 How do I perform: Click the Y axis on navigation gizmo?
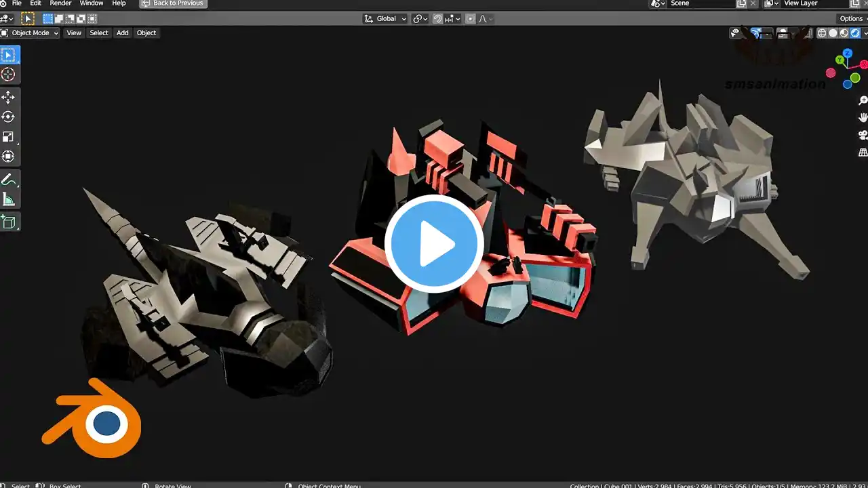840,61
